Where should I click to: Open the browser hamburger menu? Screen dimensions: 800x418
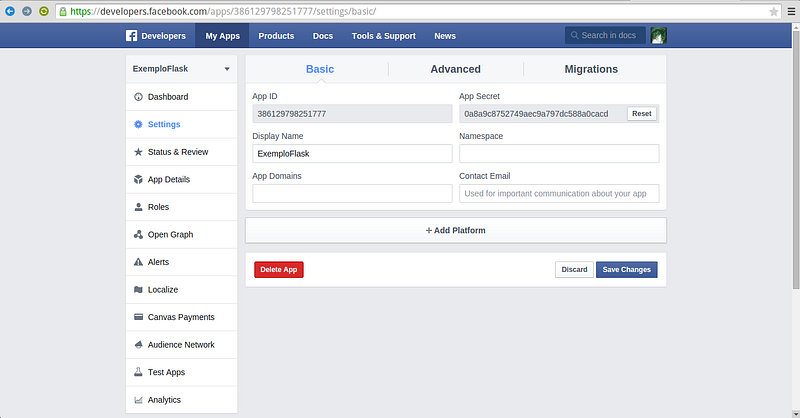[x=791, y=11]
